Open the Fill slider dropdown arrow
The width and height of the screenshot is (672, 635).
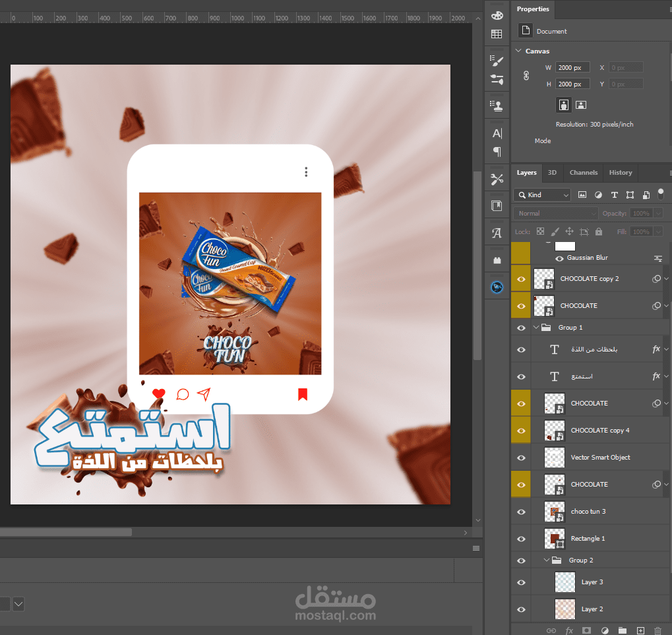pyautogui.click(x=659, y=232)
